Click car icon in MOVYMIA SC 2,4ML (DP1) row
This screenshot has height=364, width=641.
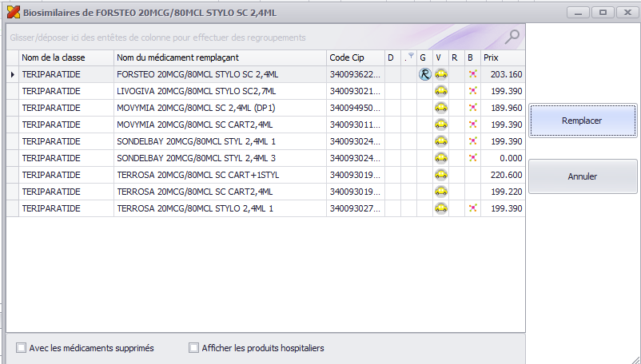[440, 108]
